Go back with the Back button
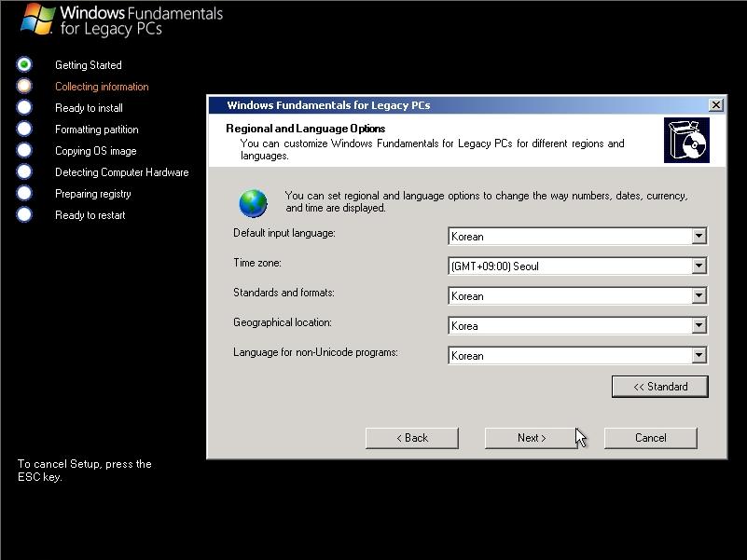This screenshot has height=560, width=747. pyautogui.click(x=412, y=438)
